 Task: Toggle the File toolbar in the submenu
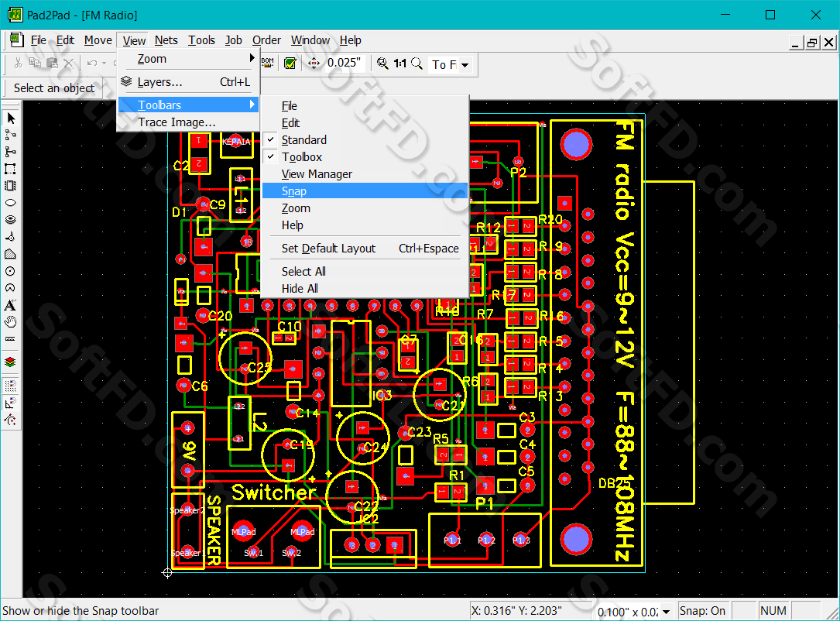(x=365, y=106)
